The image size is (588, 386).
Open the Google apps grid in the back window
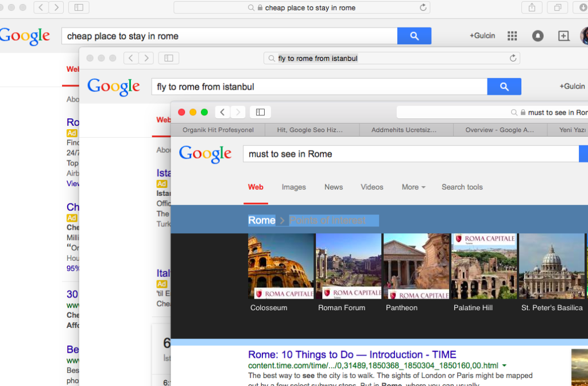click(512, 36)
